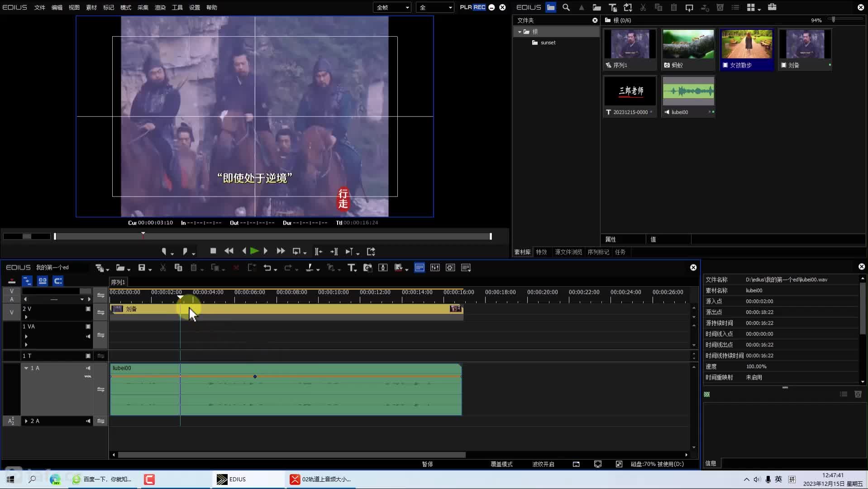Toggle the folder view button in bin
This screenshot has height=489, width=868.
[x=551, y=7]
